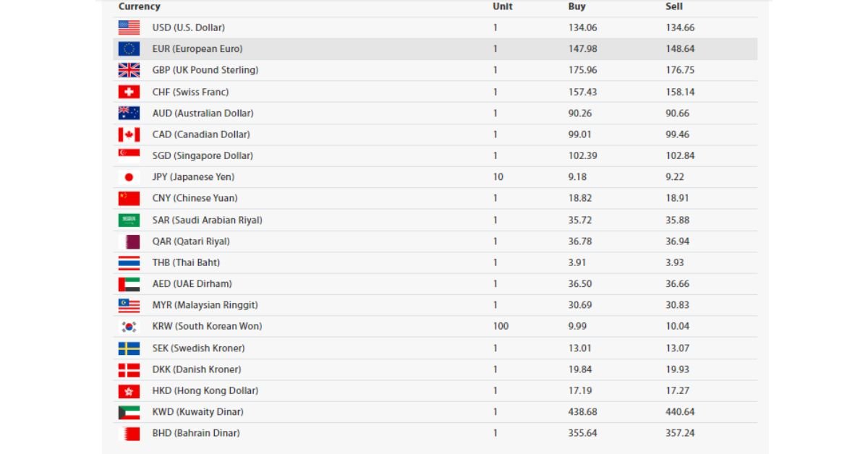Select the SGD (Singapore Dollar) row label

[x=203, y=156]
